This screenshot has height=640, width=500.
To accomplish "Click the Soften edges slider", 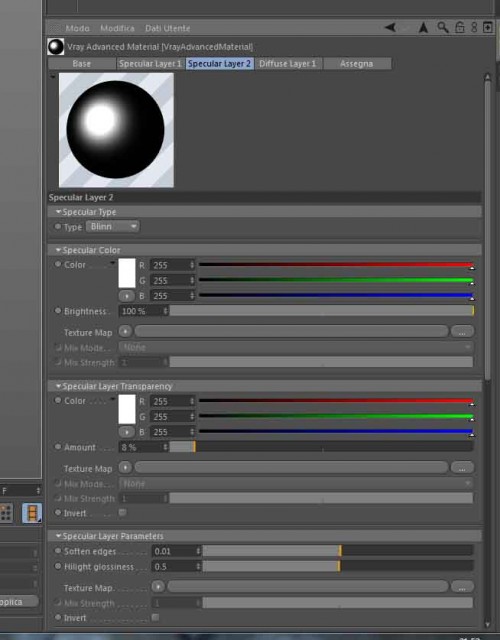I will pos(338,551).
